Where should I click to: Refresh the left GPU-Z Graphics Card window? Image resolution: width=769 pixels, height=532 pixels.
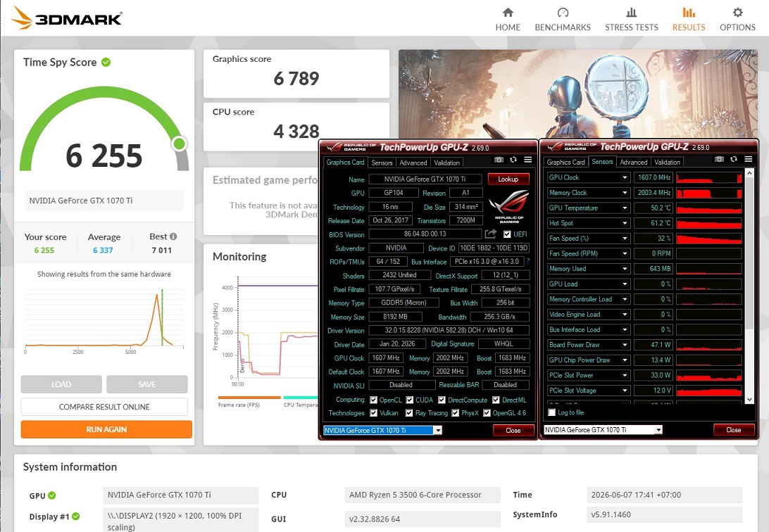coord(513,160)
